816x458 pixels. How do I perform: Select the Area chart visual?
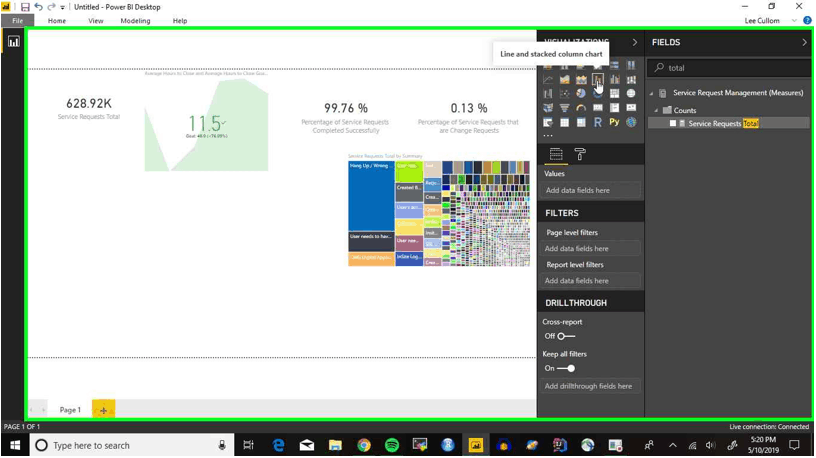pyautogui.click(x=565, y=79)
